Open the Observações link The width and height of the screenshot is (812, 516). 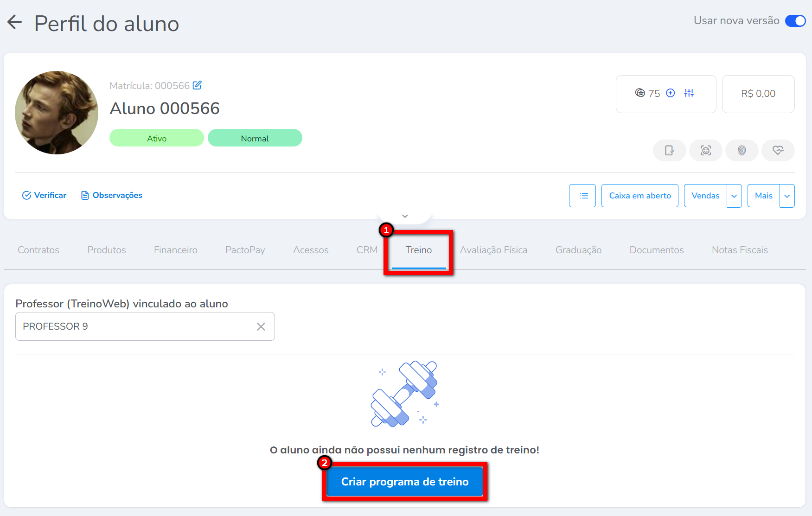112,195
